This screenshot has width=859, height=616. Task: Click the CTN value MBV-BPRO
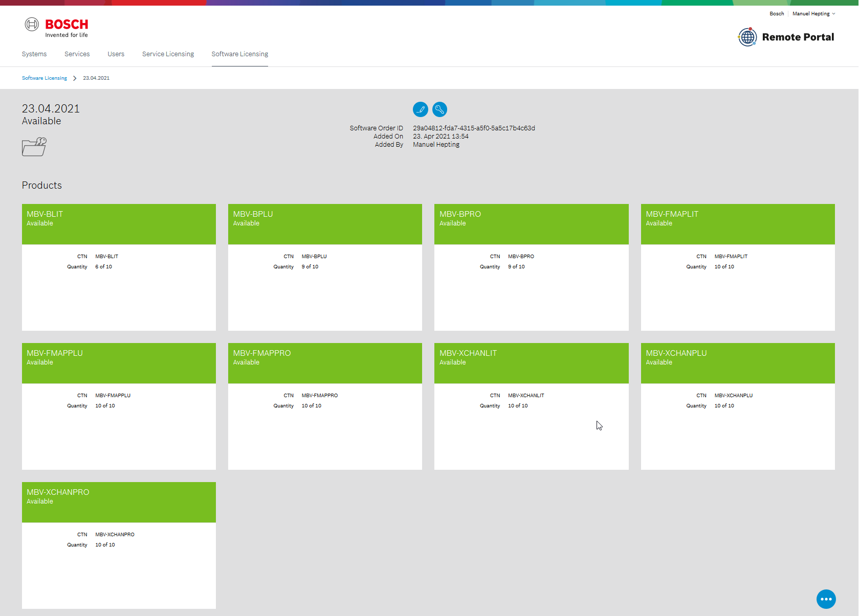click(x=521, y=257)
